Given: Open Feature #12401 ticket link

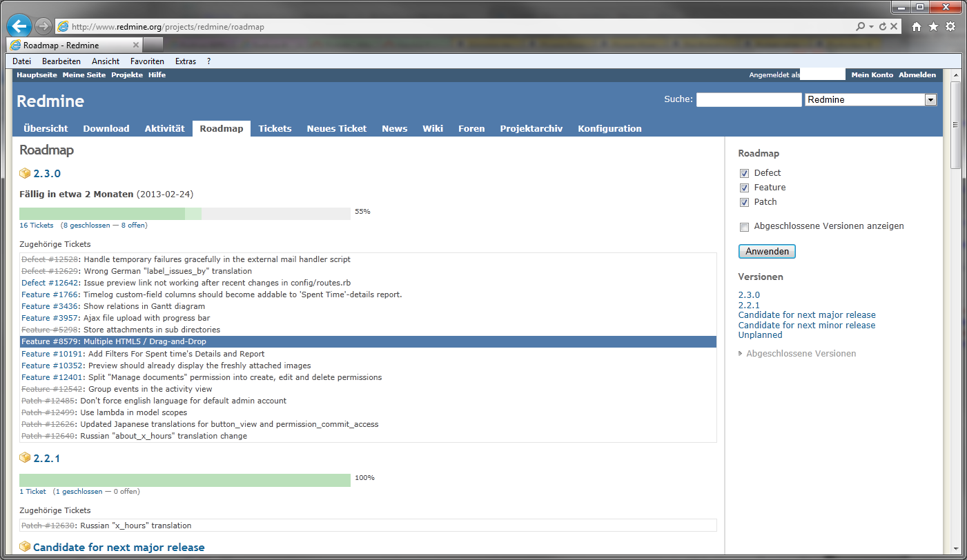Looking at the screenshot, I should tap(52, 377).
